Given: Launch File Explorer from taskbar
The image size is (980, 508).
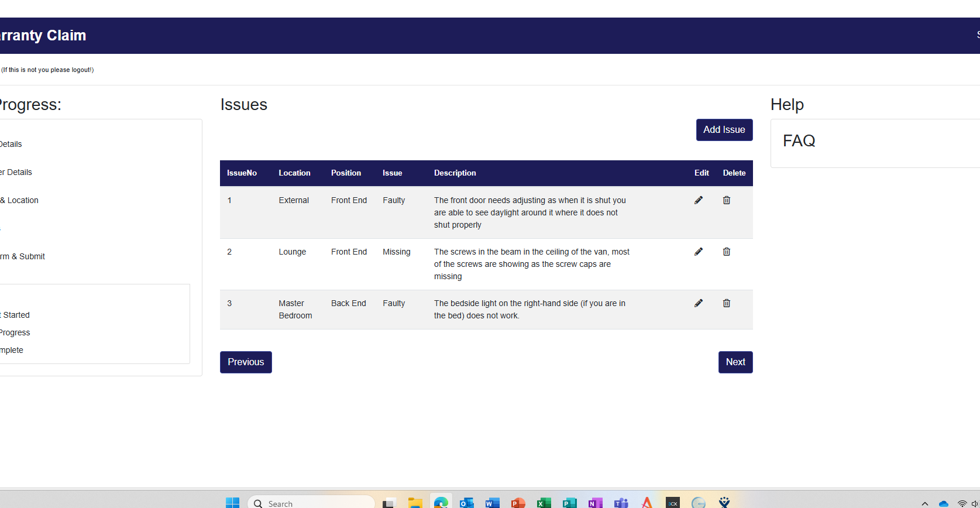Looking at the screenshot, I should 415,503.
